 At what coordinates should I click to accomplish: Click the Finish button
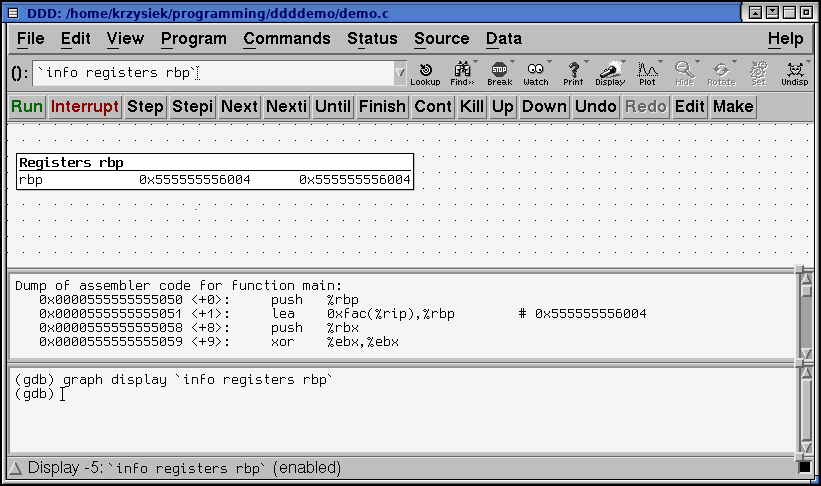click(x=382, y=107)
